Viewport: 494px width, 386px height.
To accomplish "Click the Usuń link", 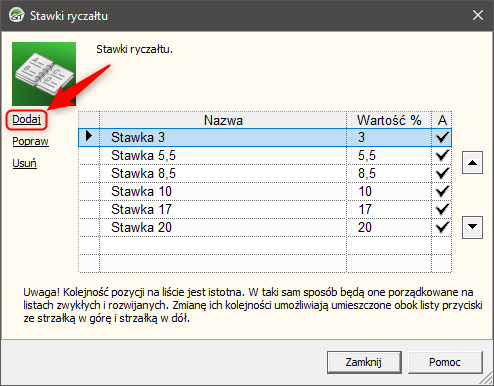I will pos(24,163).
